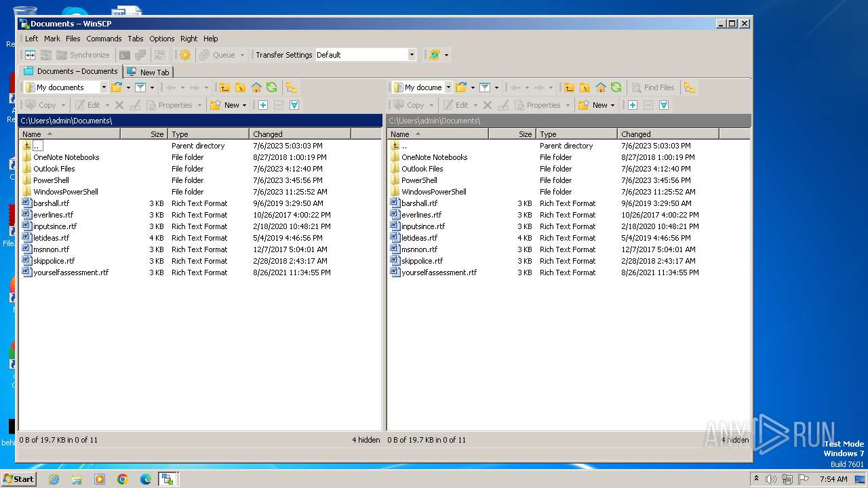868x488 pixels.
Task: Open the Mark menu
Action: click(52, 39)
